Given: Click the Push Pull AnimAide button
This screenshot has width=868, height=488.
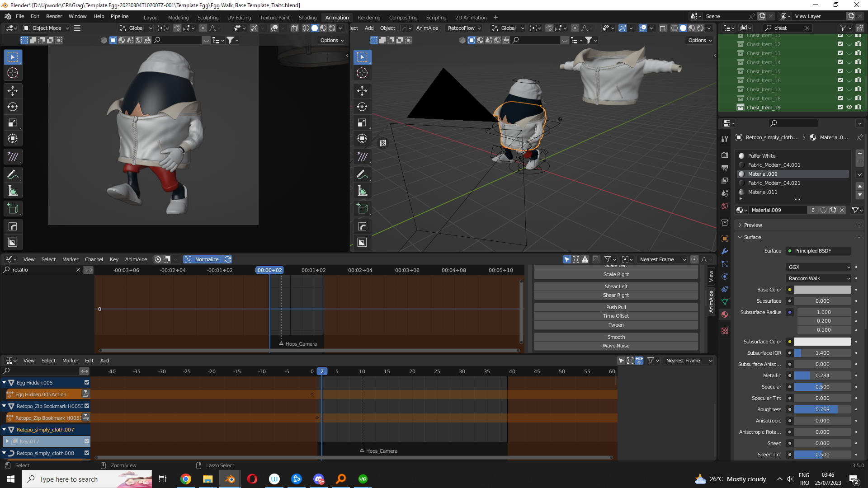Looking at the screenshot, I should point(616,307).
